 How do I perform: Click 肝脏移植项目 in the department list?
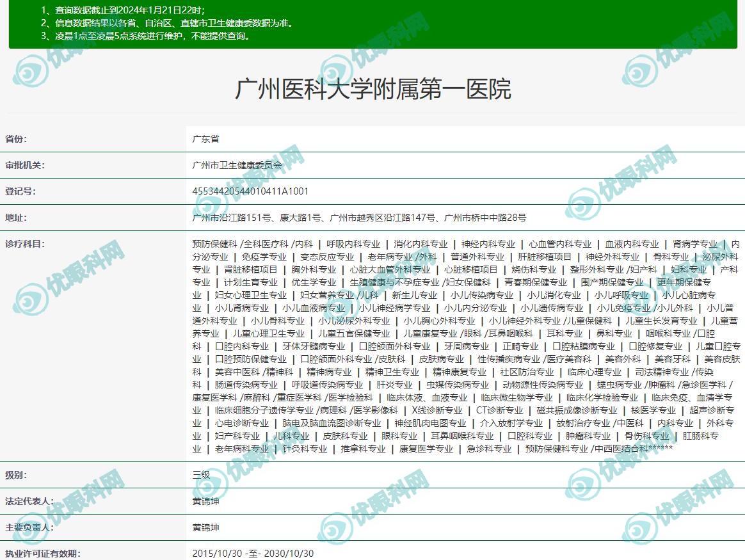[x=545, y=257]
